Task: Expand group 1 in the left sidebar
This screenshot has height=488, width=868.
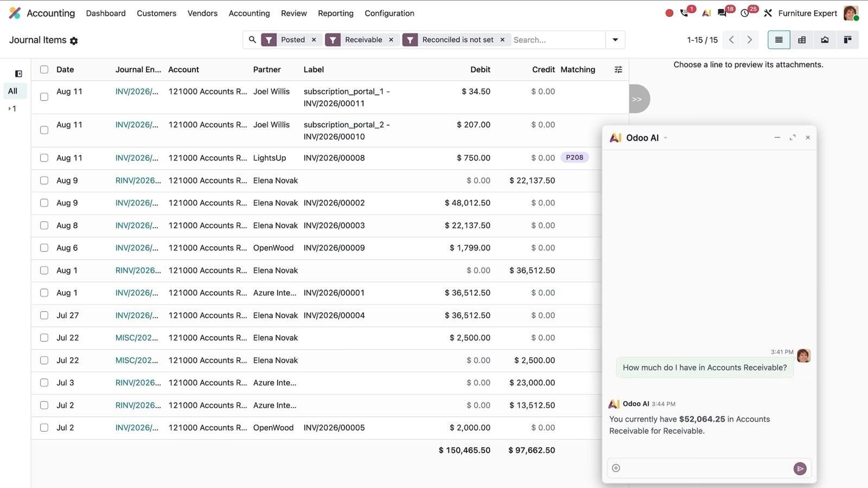Action: click(12, 108)
